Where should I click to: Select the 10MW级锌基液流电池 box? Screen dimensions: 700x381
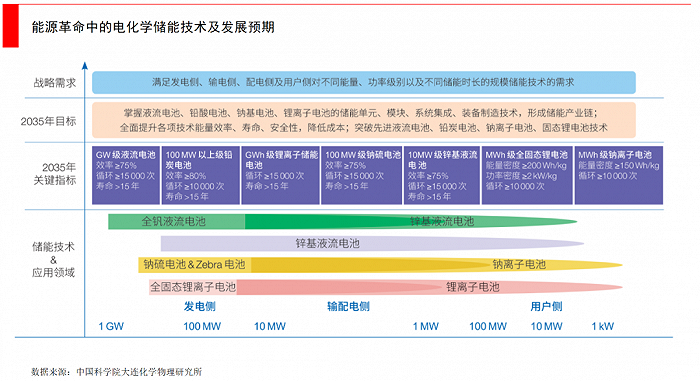tap(442, 175)
